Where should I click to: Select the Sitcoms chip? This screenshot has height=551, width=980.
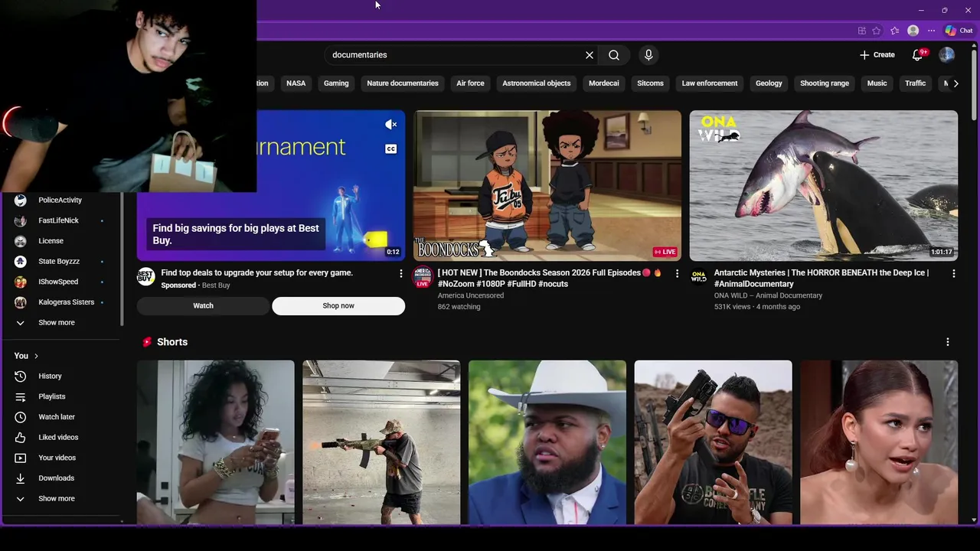coord(650,83)
